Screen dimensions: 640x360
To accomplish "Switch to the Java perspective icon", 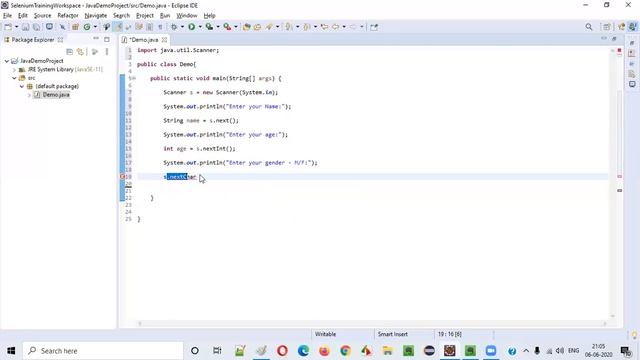I will pos(632,27).
